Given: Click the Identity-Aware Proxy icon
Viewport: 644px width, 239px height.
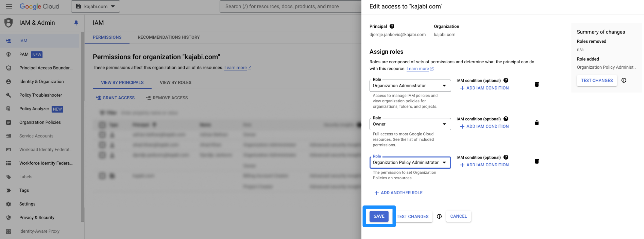Looking at the screenshot, I should coord(8,231).
